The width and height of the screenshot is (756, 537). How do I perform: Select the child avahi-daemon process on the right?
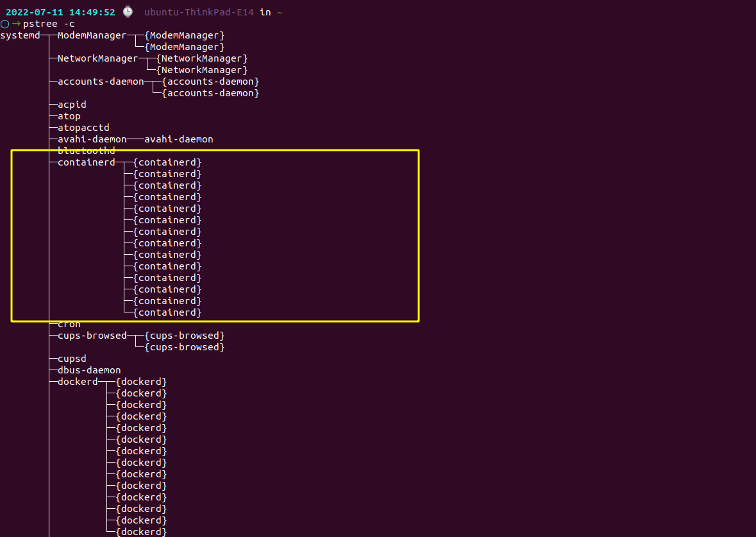(x=179, y=139)
